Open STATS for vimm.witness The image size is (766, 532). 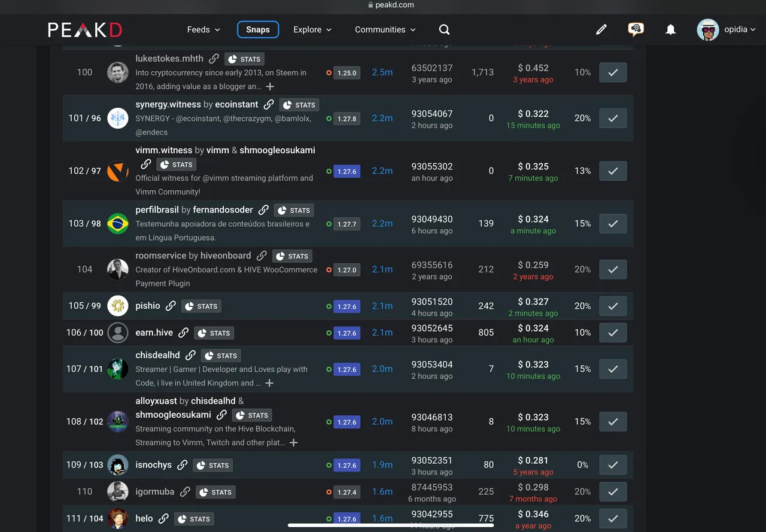tap(177, 165)
